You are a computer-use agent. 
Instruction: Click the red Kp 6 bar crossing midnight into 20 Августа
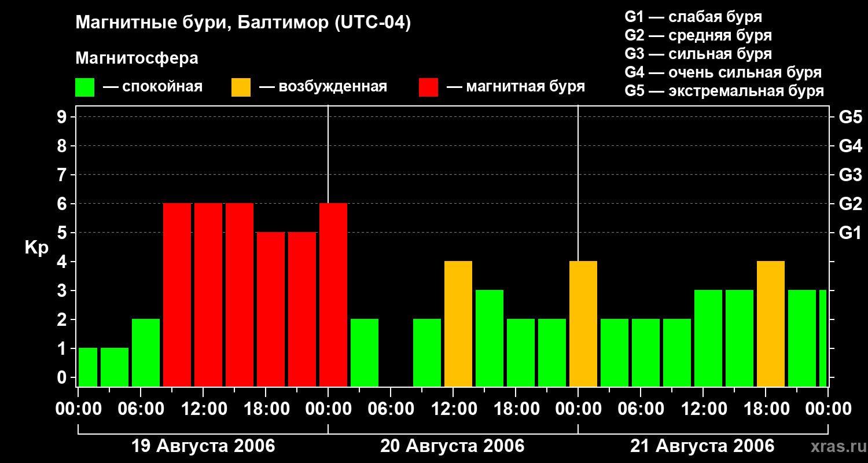[333, 295]
